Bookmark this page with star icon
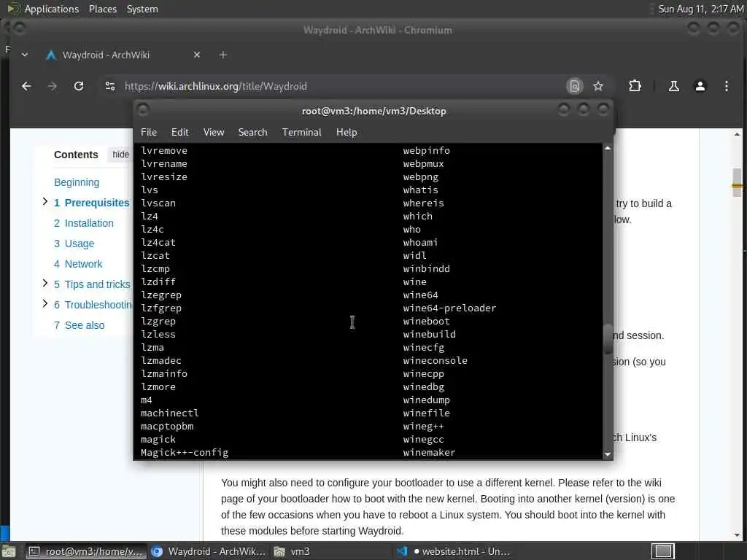Image resolution: width=747 pixels, height=560 pixels. pos(598,86)
